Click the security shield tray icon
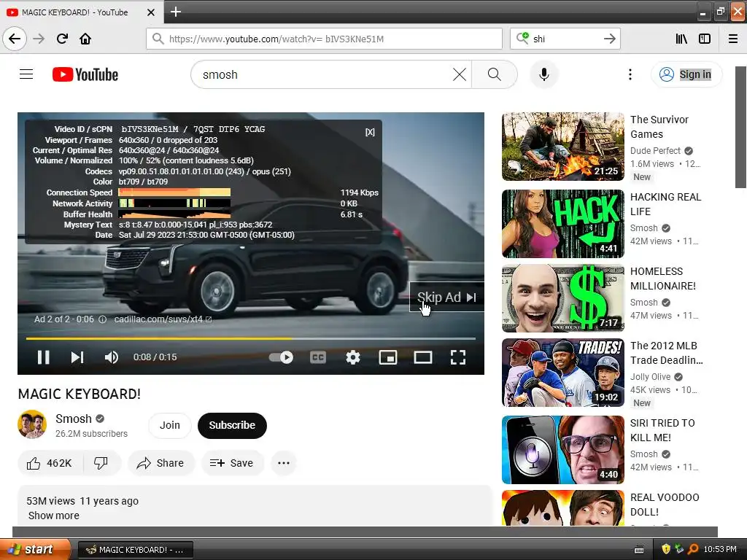Viewport: 747px width, 560px height. point(665,550)
